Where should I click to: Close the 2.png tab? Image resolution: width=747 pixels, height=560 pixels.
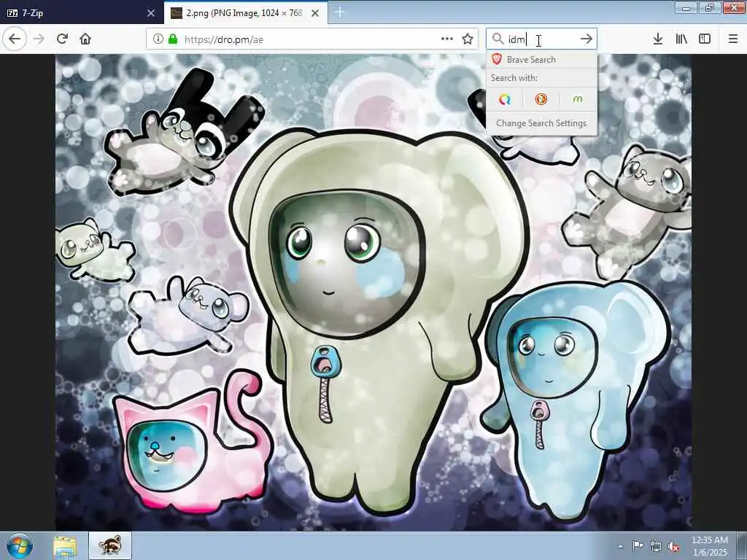(315, 13)
